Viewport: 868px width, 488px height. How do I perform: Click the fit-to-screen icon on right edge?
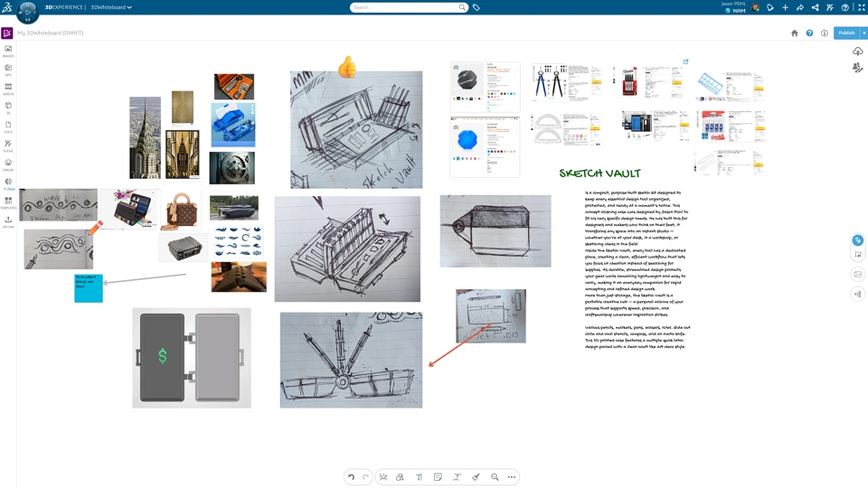(857, 255)
